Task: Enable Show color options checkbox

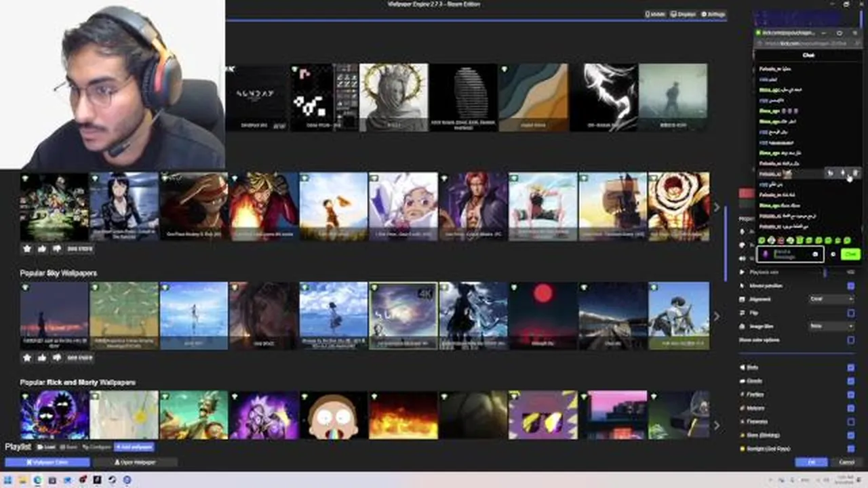Action: [851, 340]
